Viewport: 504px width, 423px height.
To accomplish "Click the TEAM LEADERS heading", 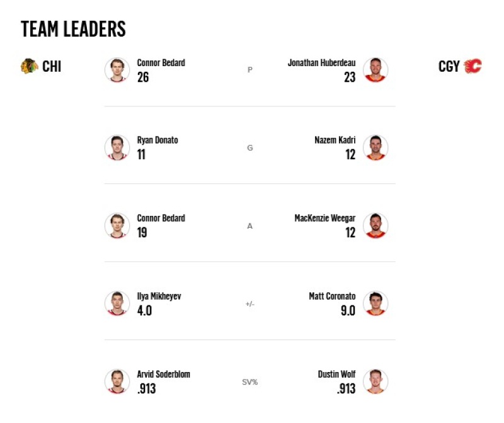I will coord(73,29).
